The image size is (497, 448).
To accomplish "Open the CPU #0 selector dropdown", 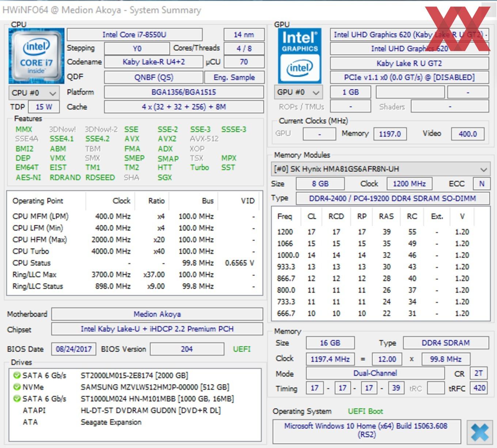I will point(33,93).
